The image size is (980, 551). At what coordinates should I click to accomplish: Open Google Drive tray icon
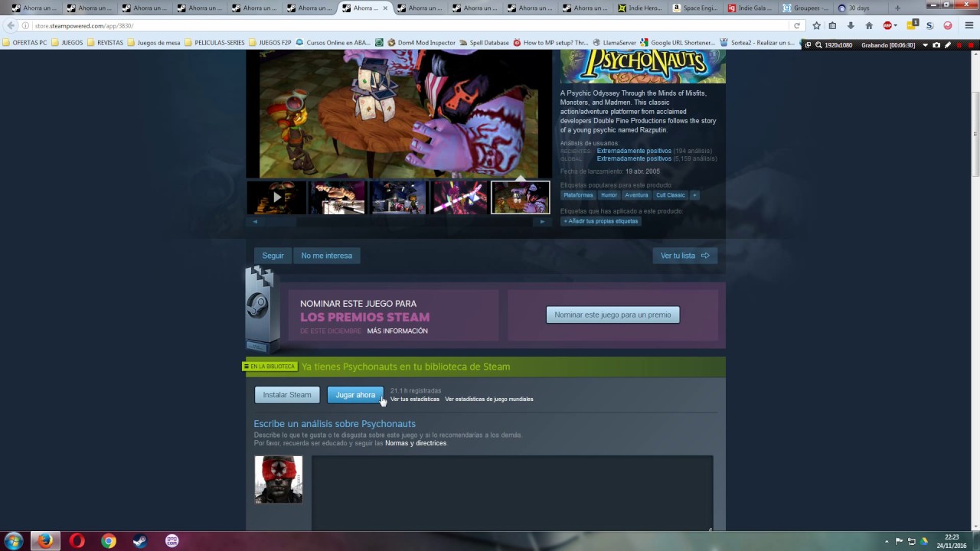click(923, 542)
